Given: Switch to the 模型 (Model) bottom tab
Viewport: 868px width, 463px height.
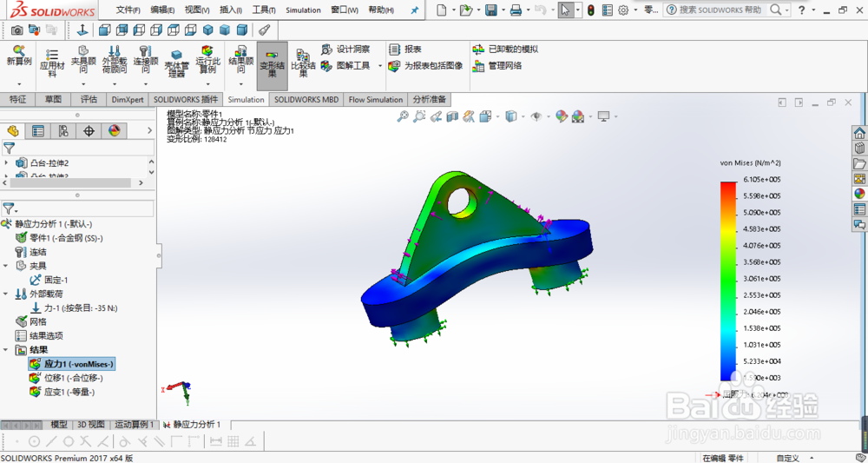Looking at the screenshot, I should [x=59, y=425].
